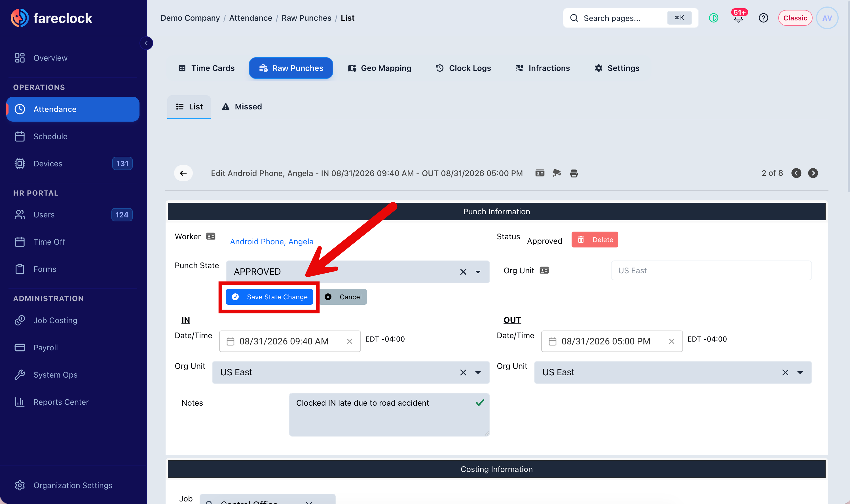The width and height of the screenshot is (850, 504).
Task: Go to previous punch record arrow
Action: tap(796, 173)
